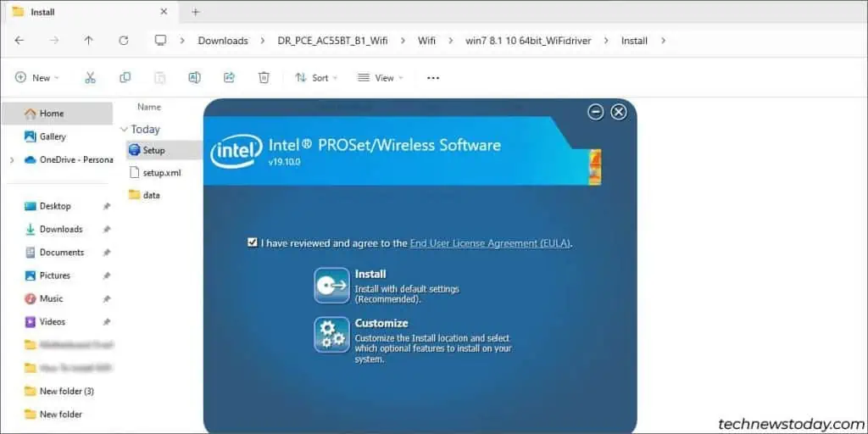Screen dimensions: 868x434
Task: Open a new Explorer tab with plus
Action: click(195, 12)
